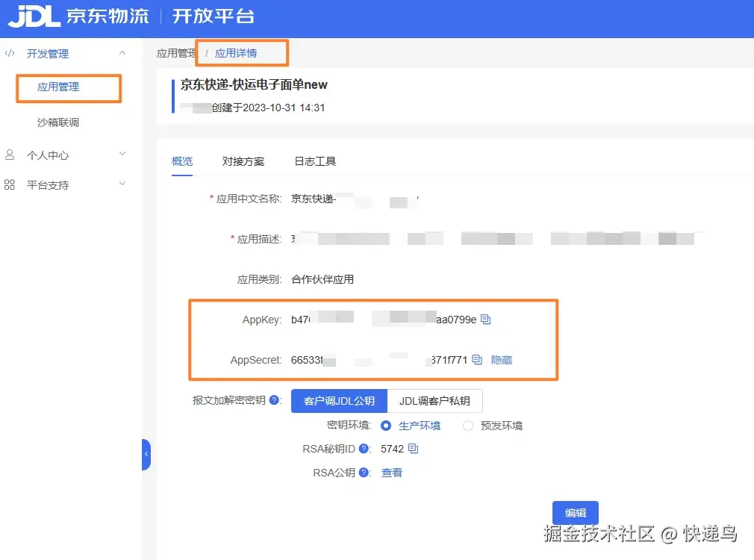Screen dimensions: 754x560
Task: Click the 密钥环境 label
Action: (x=349, y=426)
